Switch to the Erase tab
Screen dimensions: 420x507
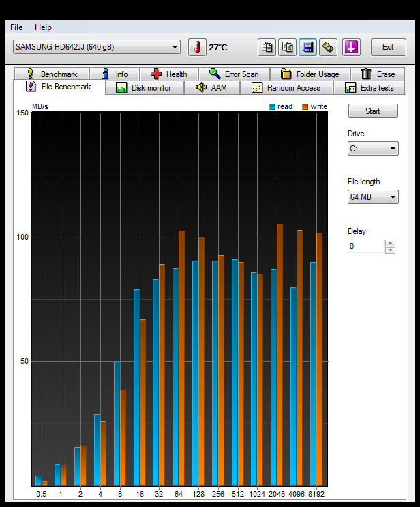click(378, 74)
